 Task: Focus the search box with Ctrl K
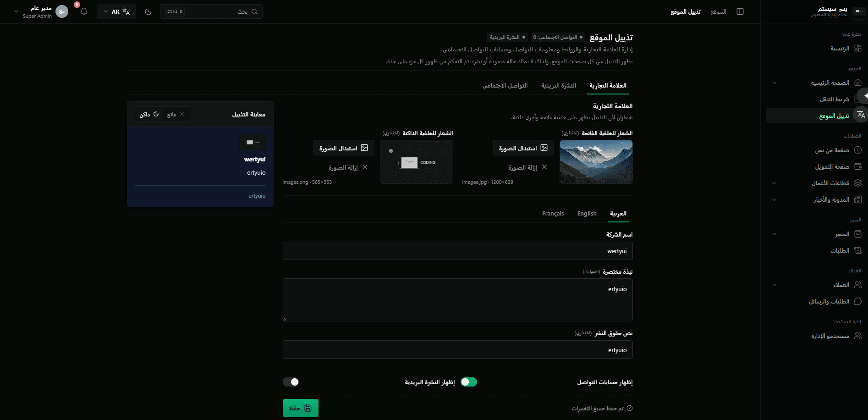pyautogui.click(x=211, y=11)
